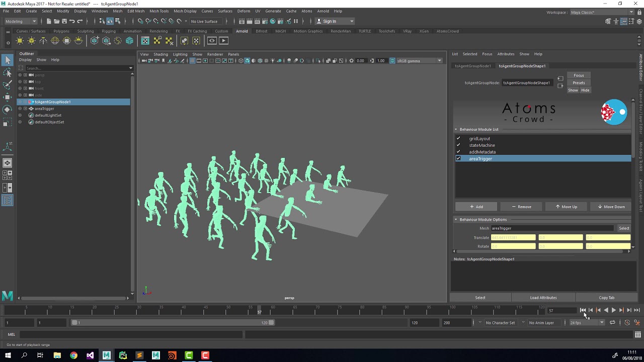Open the Arnold render play shelf icon

pyautogui.click(x=224, y=41)
